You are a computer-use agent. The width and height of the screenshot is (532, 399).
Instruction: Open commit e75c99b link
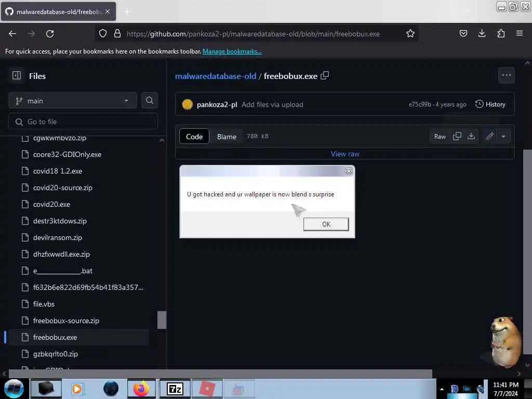pyautogui.click(x=420, y=104)
